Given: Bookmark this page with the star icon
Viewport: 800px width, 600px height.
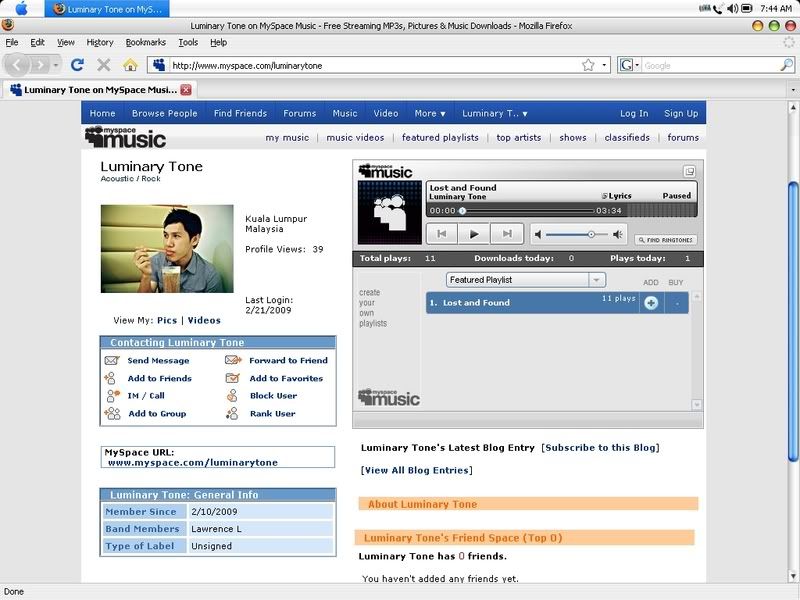Looking at the screenshot, I should pyautogui.click(x=588, y=65).
